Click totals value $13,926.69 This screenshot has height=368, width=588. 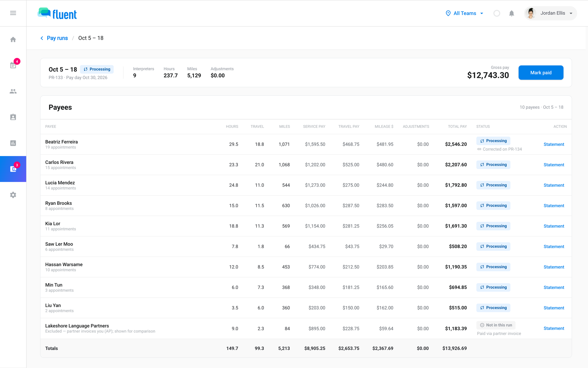point(455,349)
